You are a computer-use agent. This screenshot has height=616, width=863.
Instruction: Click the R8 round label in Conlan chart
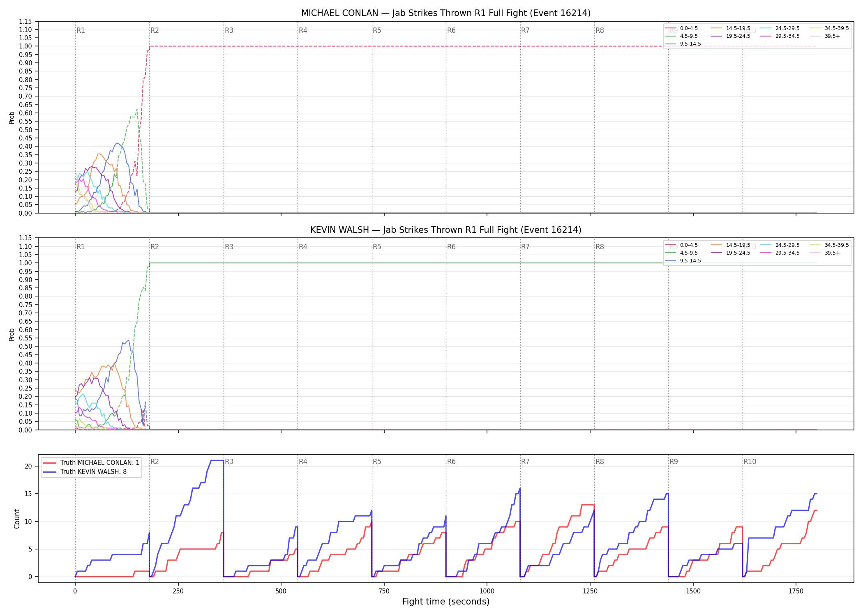coord(600,30)
